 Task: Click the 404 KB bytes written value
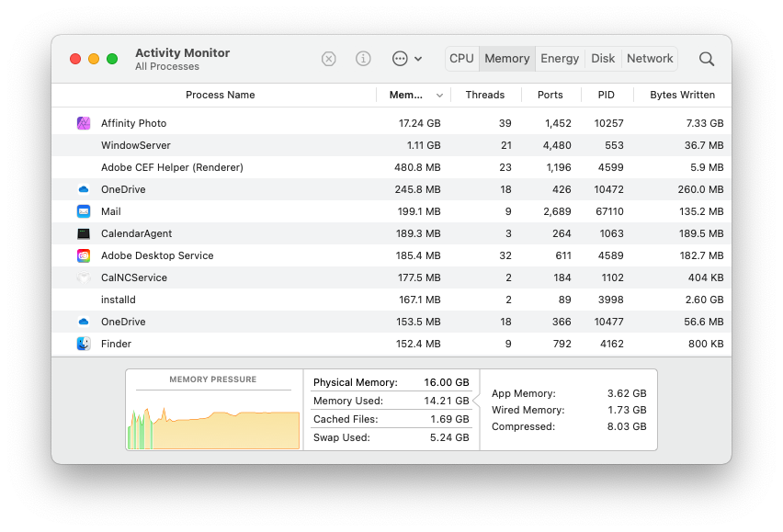pos(706,277)
